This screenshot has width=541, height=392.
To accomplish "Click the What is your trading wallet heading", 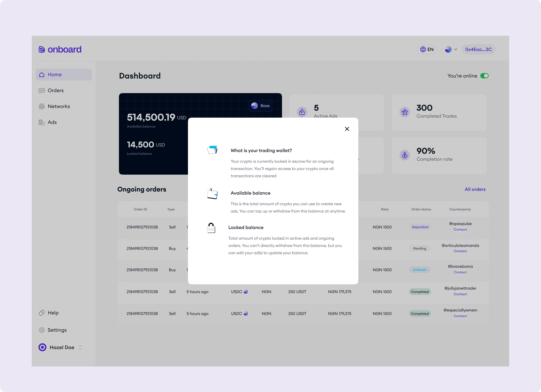I will (261, 150).
